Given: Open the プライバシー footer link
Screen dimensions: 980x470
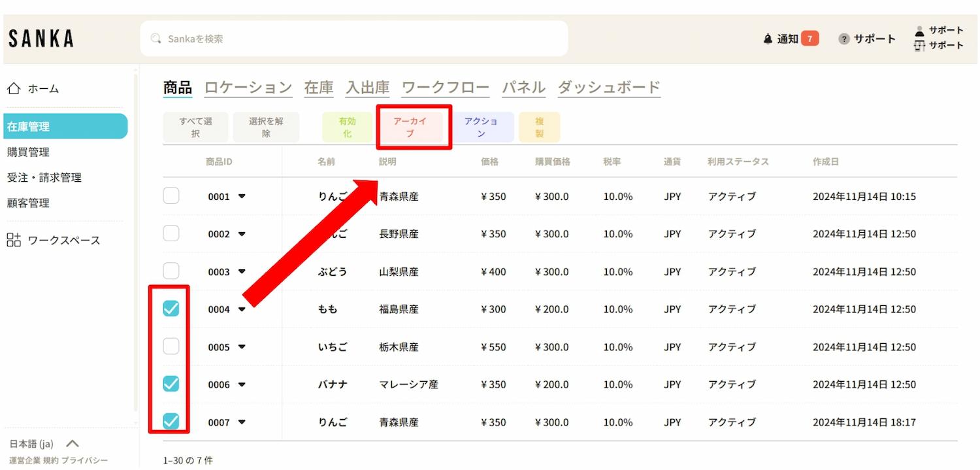Looking at the screenshot, I should [x=84, y=460].
